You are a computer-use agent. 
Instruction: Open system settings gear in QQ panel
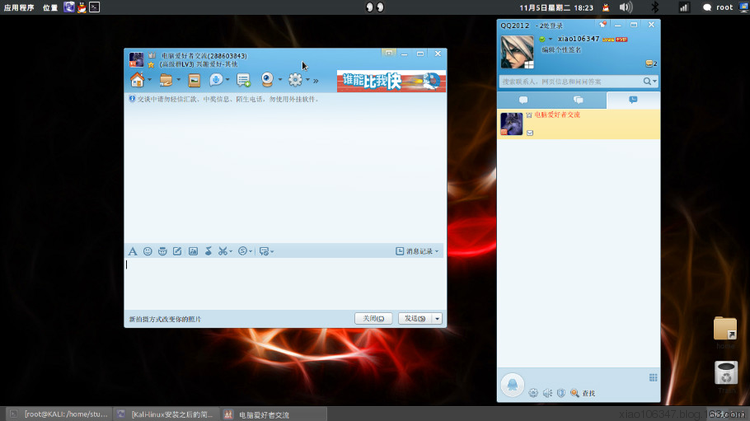tap(533, 393)
